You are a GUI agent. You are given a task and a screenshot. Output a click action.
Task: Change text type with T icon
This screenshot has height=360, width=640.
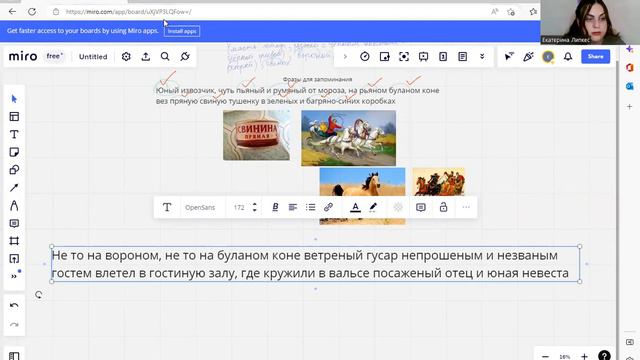[x=167, y=207]
